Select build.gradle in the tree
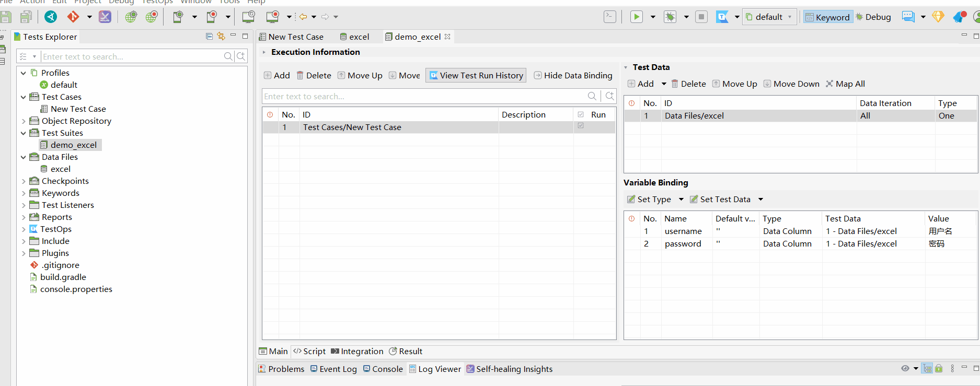The height and width of the screenshot is (386, 980). coord(63,277)
